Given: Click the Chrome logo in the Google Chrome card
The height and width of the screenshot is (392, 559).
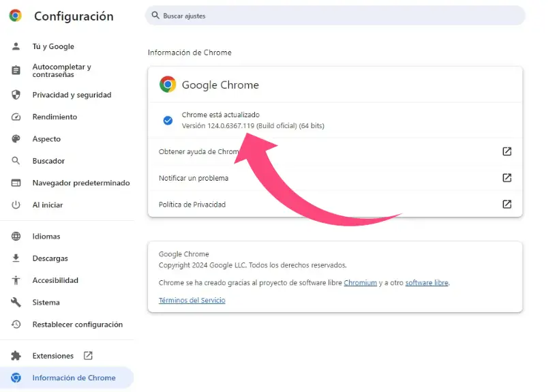Looking at the screenshot, I should (168, 85).
